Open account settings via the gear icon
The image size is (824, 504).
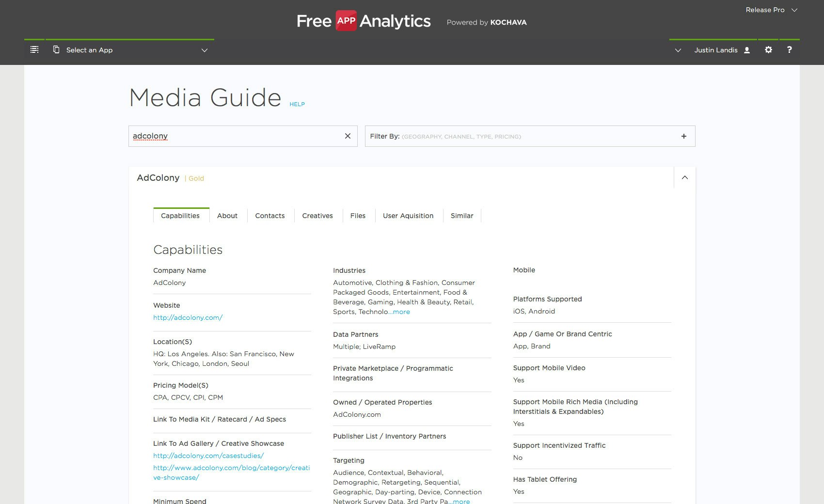point(768,49)
